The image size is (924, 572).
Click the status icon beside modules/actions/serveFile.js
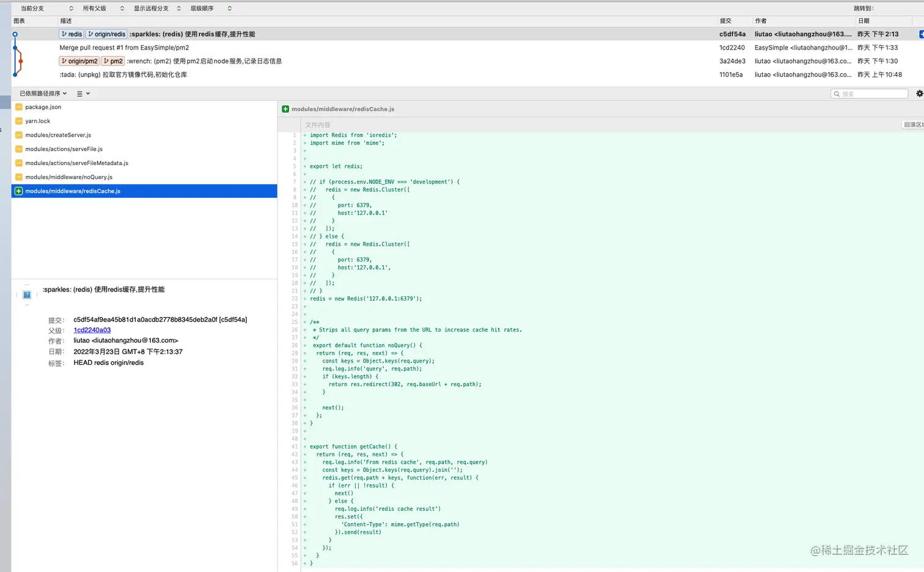(19, 149)
